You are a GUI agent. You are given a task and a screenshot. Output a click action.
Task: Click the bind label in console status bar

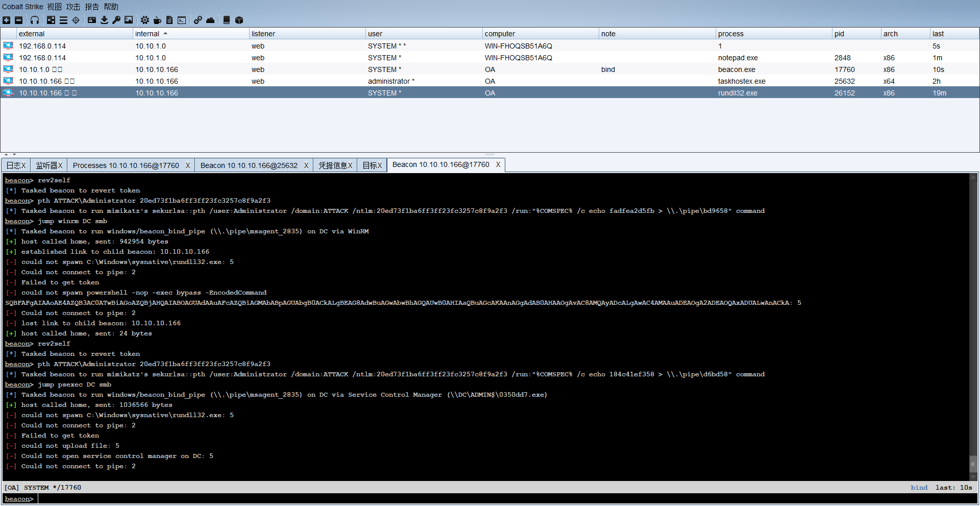point(919,488)
